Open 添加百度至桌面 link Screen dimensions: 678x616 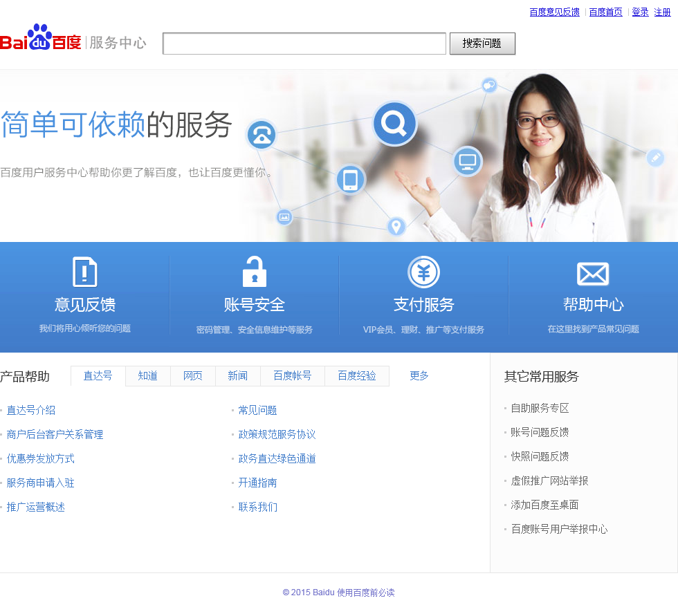[x=545, y=505]
